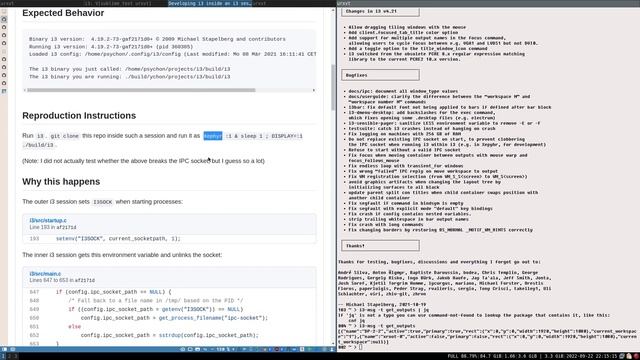Open the i3/src/main.c file link
This screenshot has width=640, height=360.
[x=45, y=274]
